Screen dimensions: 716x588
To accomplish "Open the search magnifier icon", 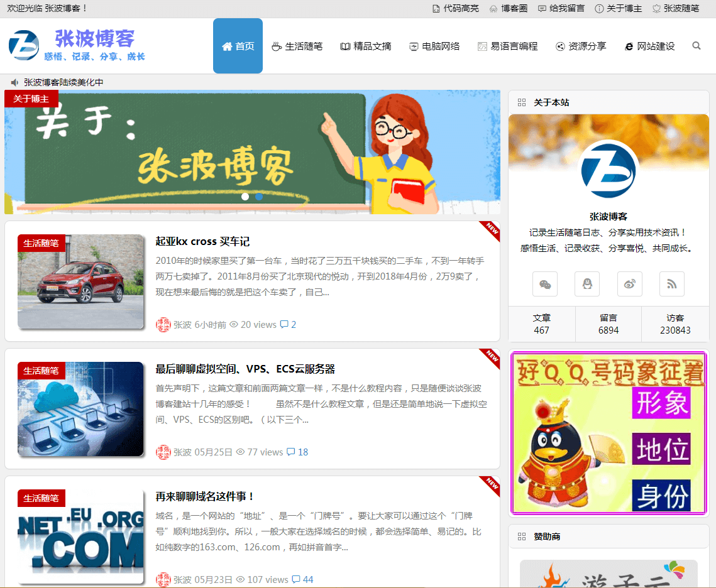I will [695, 45].
